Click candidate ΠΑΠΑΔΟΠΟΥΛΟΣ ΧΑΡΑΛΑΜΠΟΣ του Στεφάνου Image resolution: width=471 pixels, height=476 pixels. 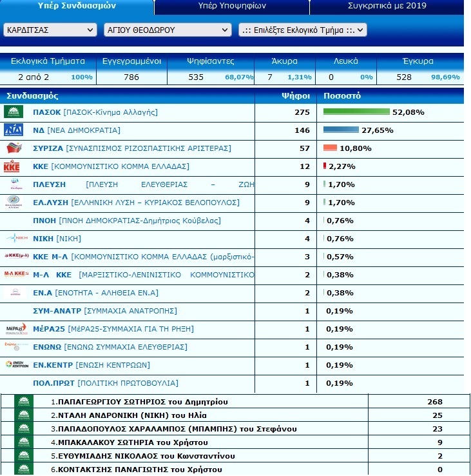[x=173, y=429]
